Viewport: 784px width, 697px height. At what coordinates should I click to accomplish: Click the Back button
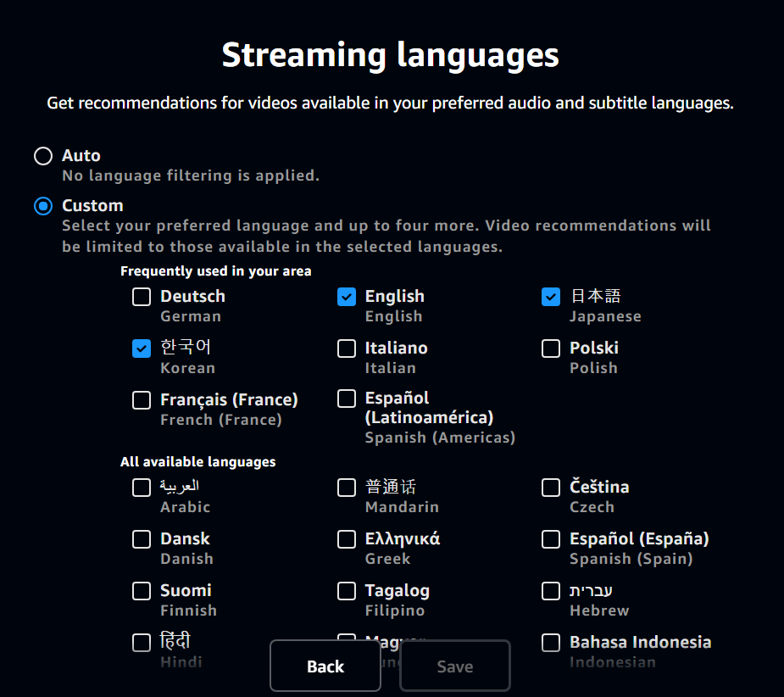325,666
